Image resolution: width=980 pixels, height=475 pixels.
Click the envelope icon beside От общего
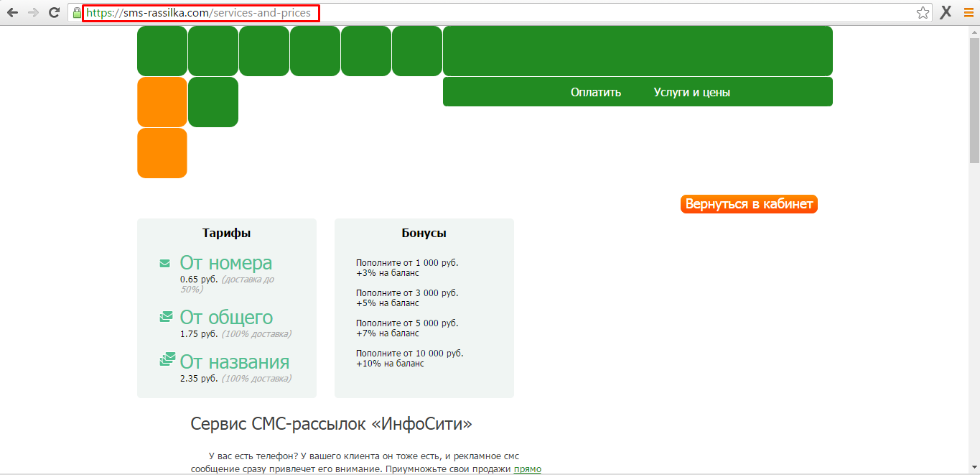[166, 316]
